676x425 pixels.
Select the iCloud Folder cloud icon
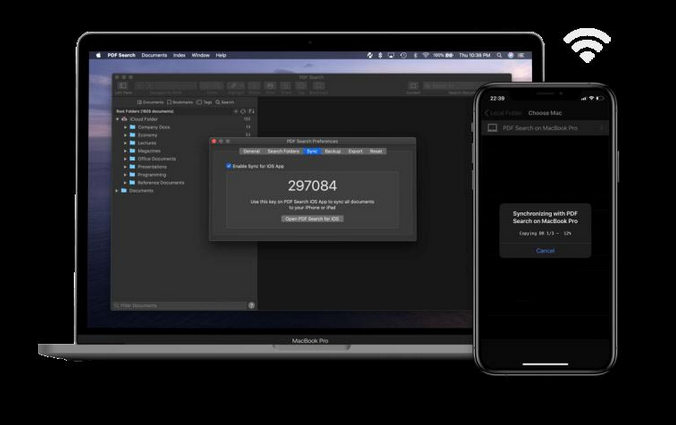tap(124, 119)
